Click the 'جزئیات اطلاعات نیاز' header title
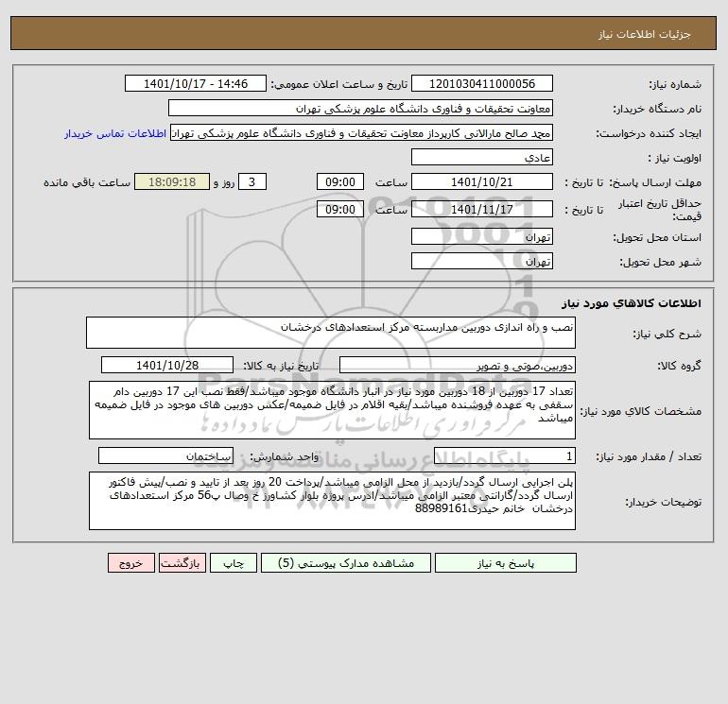This screenshot has height=704, width=728. pyautogui.click(x=645, y=34)
